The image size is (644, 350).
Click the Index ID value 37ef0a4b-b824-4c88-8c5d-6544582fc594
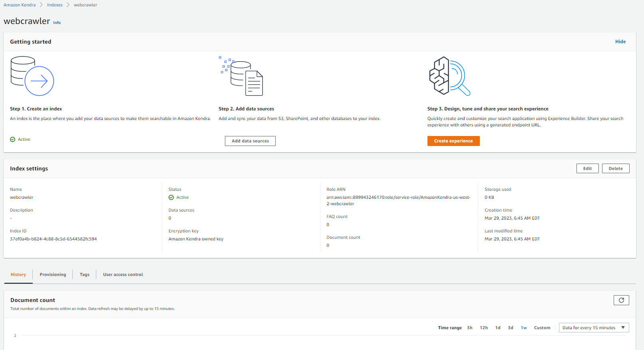pyautogui.click(x=54, y=239)
